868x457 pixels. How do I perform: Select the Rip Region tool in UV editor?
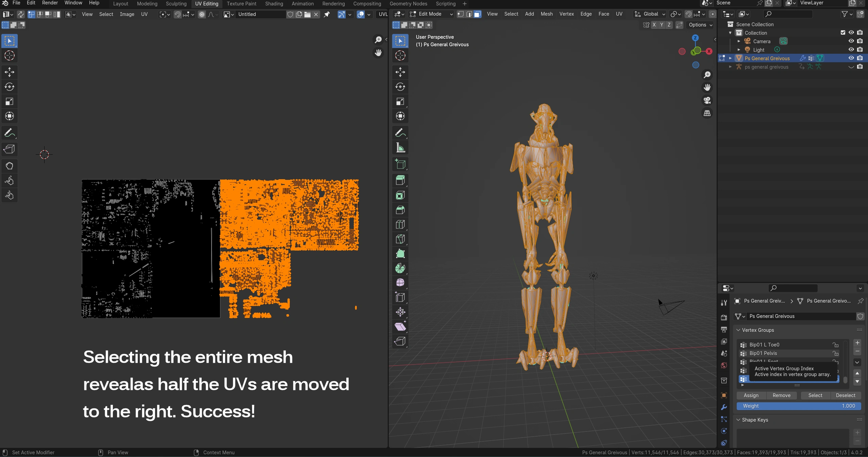[x=10, y=149]
